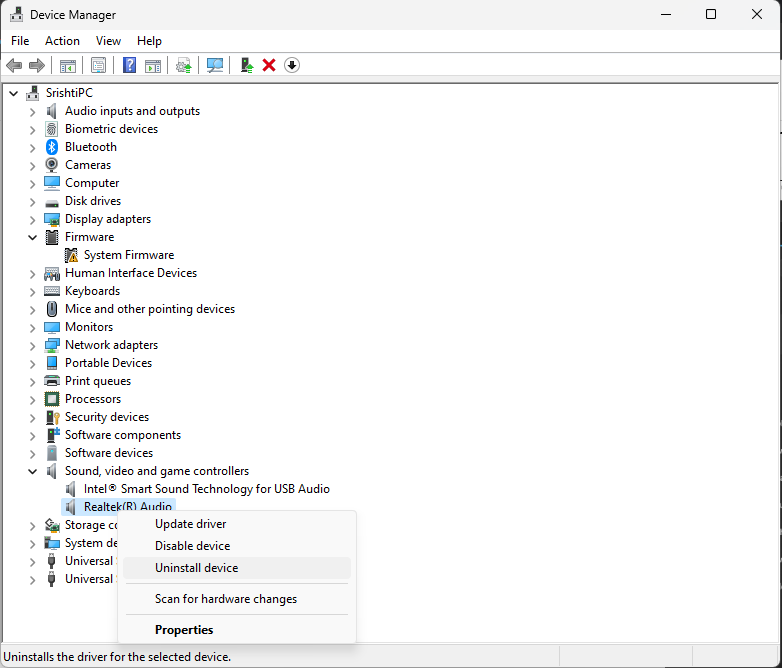Screen dimensions: 782x668
Task: Click the Forward arrow toolbar icon
Action: [x=37, y=65]
